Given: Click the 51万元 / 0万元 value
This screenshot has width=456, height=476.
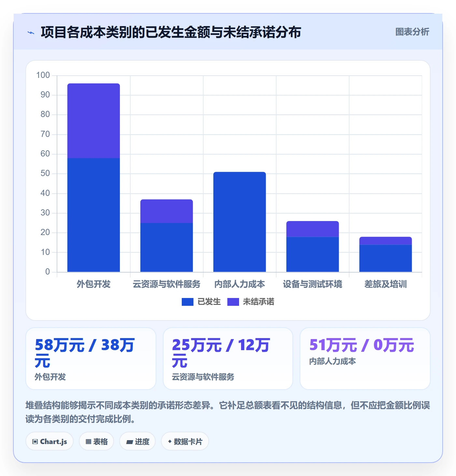Looking at the screenshot, I should click(362, 345).
